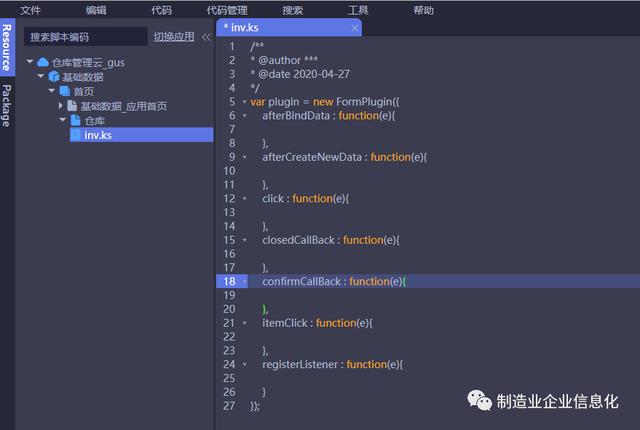Fold click function at line 12

click(x=244, y=198)
